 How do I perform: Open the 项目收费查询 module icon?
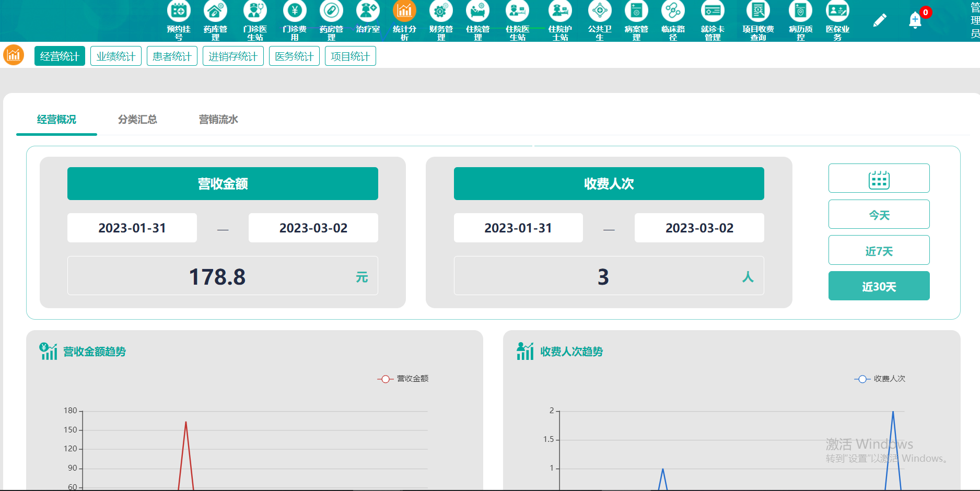pos(758,10)
